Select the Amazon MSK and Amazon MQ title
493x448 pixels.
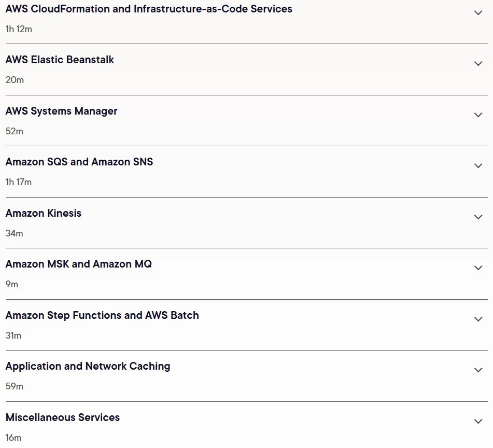click(x=79, y=264)
